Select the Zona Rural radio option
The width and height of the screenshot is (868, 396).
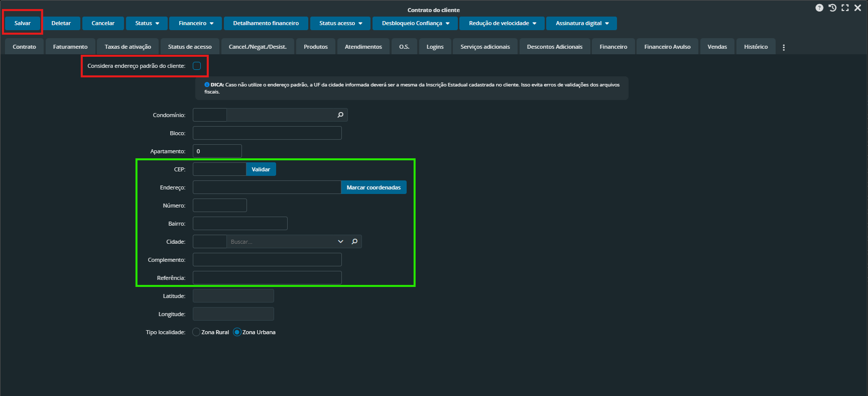click(196, 332)
